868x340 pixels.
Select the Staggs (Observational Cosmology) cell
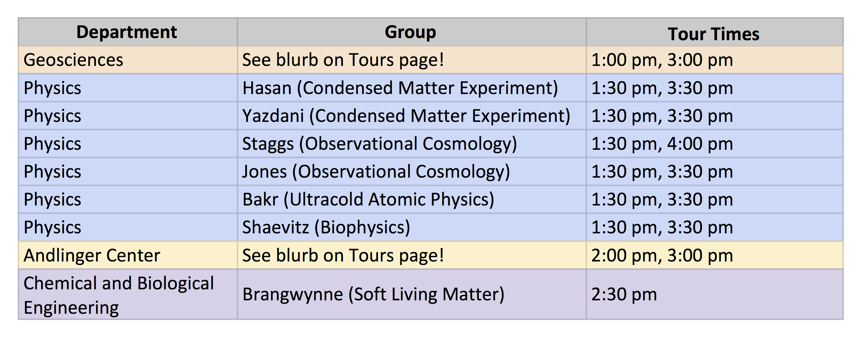point(379,144)
